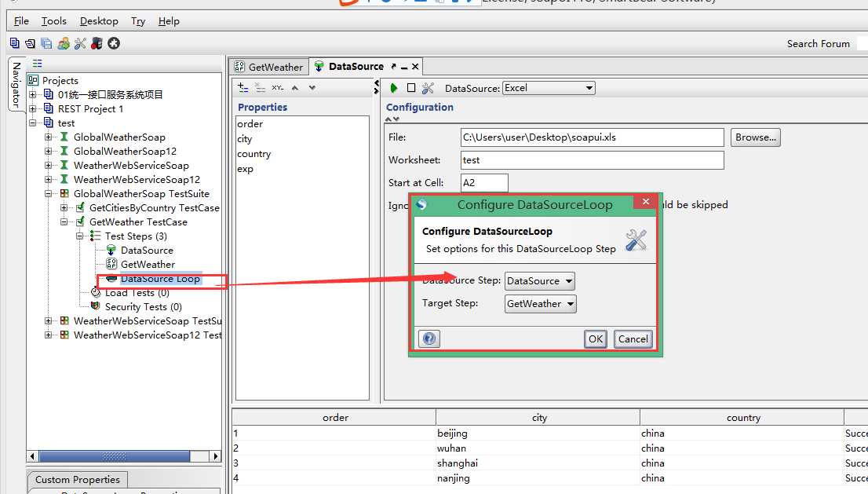Image resolution: width=868 pixels, height=494 pixels.
Task: Click Cancel in Configure DataSourceLoop dialog
Action: pos(633,339)
